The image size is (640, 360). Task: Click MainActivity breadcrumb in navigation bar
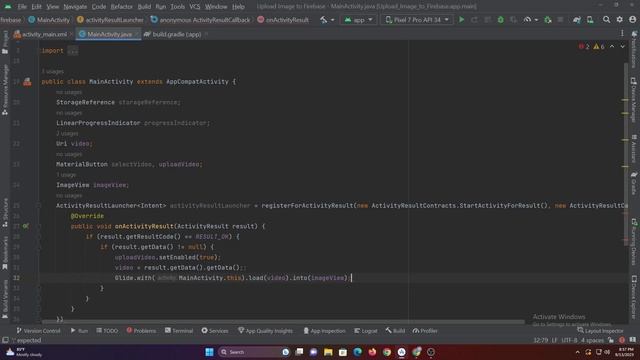click(x=49, y=20)
